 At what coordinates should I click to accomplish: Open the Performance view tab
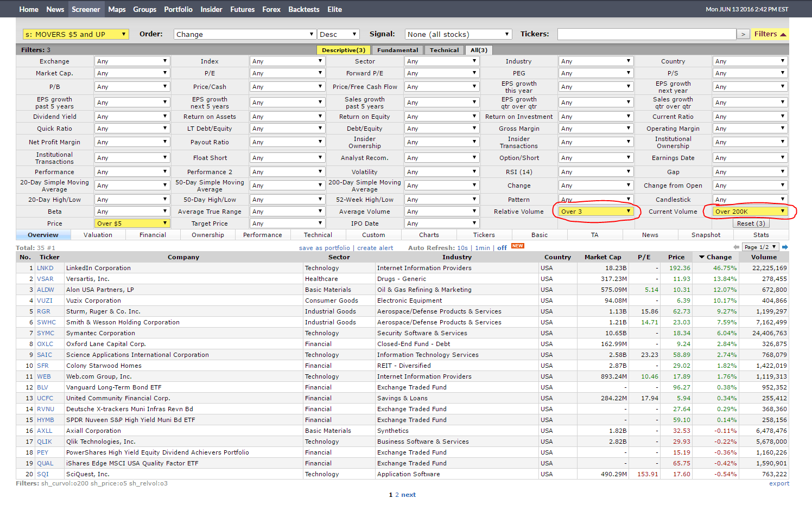click(263, 235)
